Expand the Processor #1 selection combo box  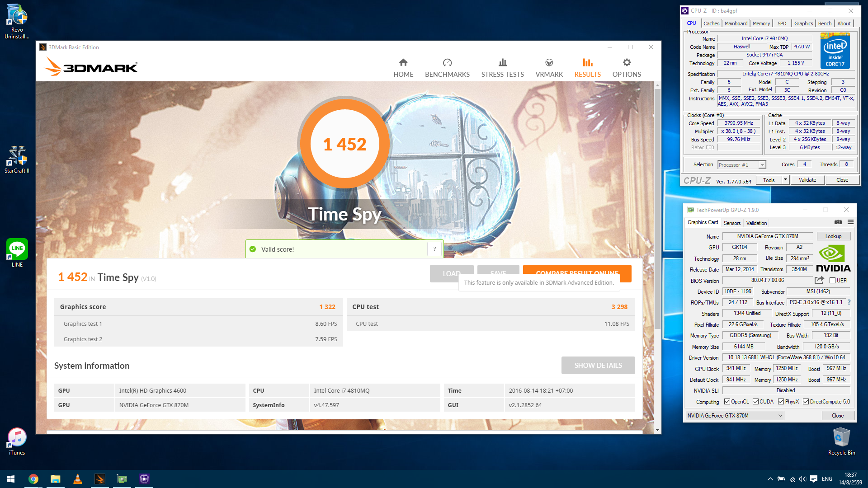tap(762, 165)
